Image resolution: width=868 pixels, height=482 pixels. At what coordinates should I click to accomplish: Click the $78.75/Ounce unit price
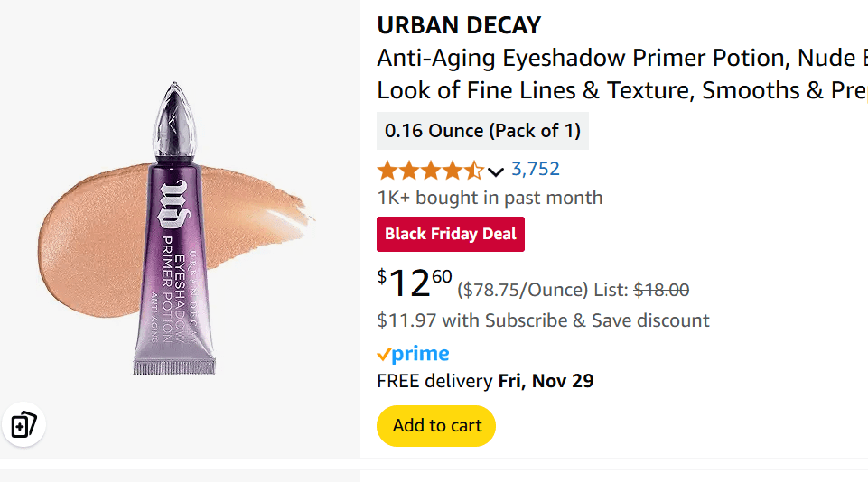click(x=523, y=290)
